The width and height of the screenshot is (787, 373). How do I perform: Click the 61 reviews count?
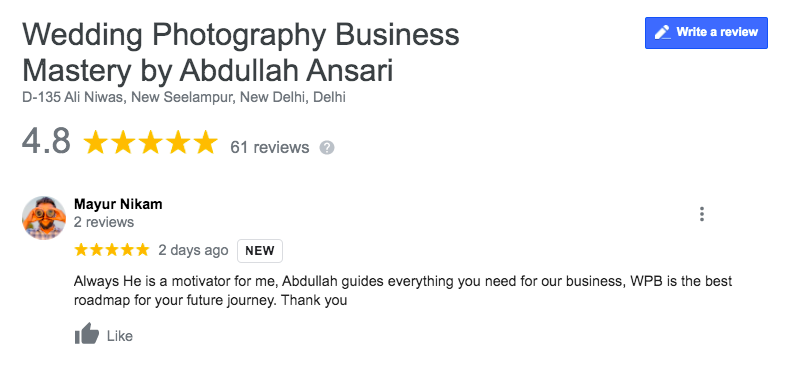[x=270, y=148]
